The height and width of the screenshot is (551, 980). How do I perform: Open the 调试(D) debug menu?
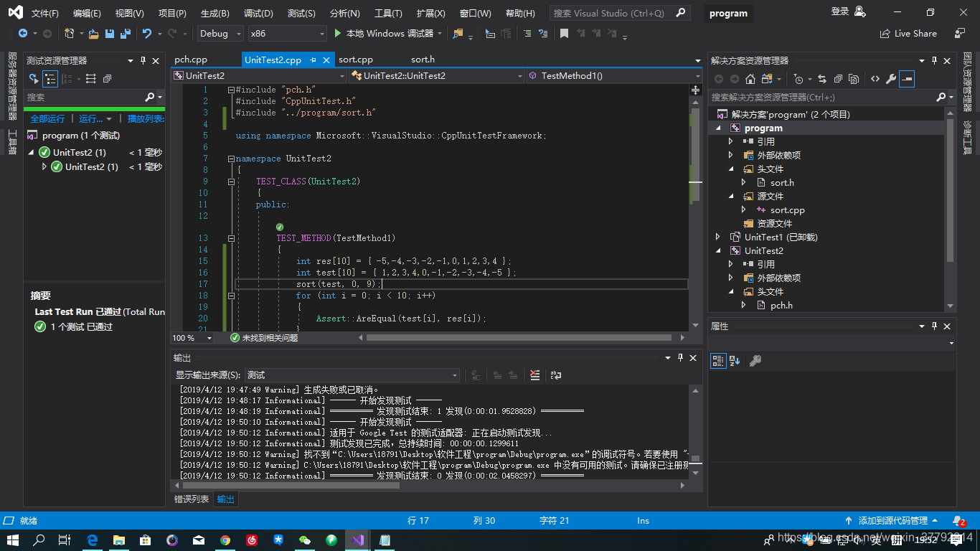(x=258, y=14)
